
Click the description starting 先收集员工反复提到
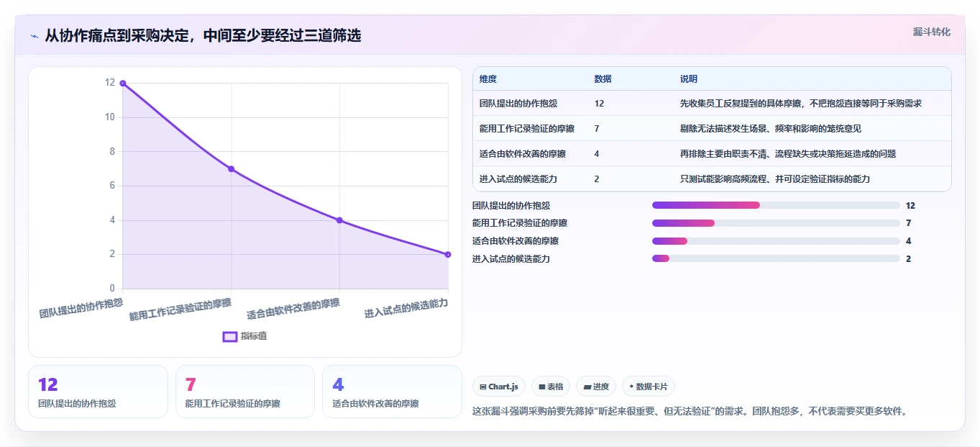801,104
